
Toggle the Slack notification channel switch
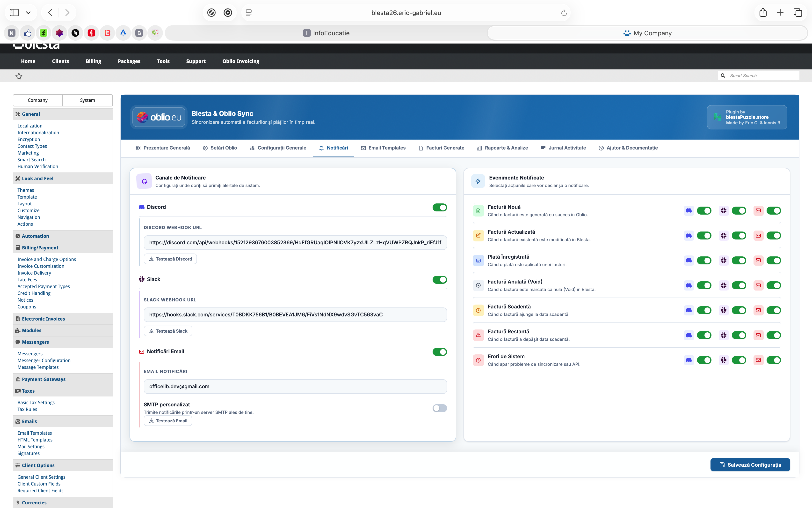[440, 280]
